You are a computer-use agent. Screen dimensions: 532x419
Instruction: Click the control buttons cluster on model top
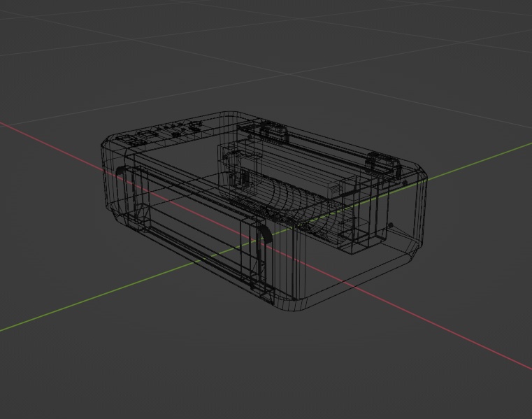pyautogui.click(x=159, y=133)
